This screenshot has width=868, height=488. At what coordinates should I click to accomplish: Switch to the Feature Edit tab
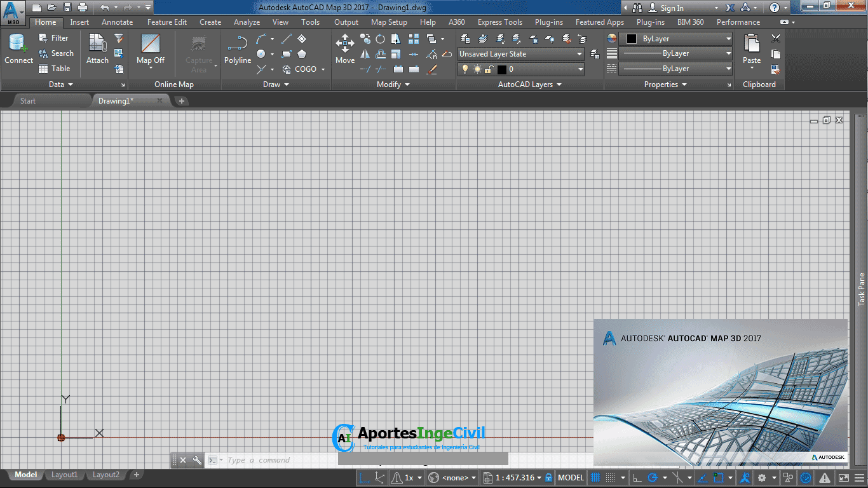(167, 22)
